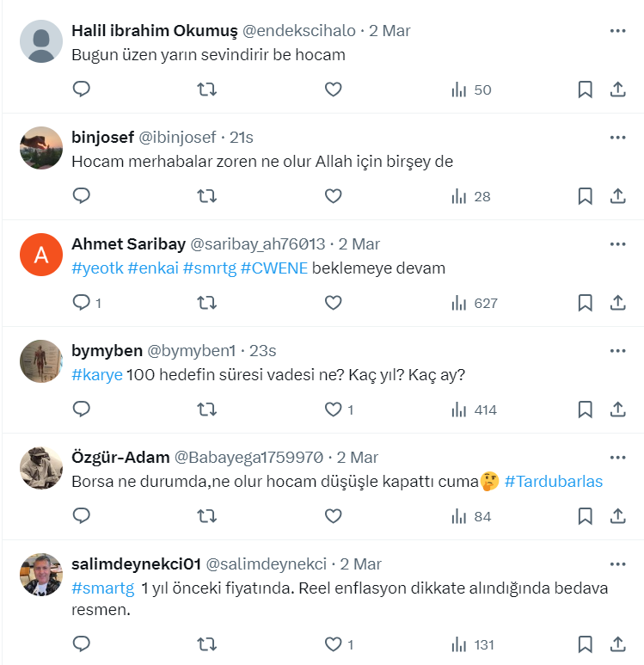Click the #karye hashtag
The height and width of the screenshot is (665, 644).
97,374
